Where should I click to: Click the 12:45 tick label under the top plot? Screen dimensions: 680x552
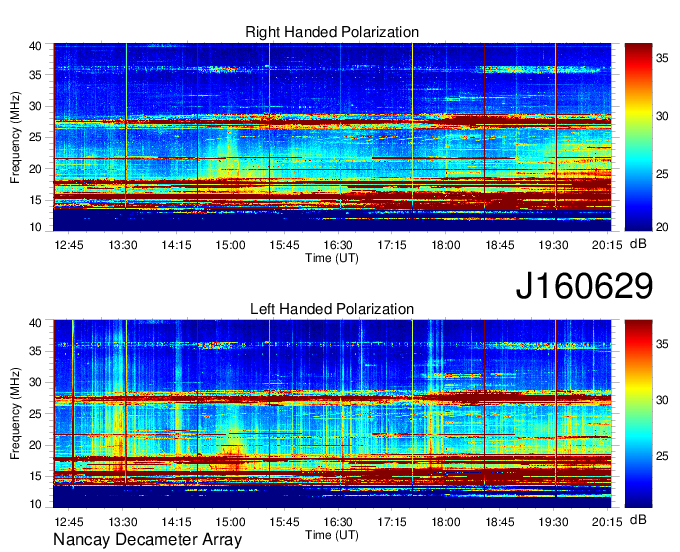click(69, 245)
